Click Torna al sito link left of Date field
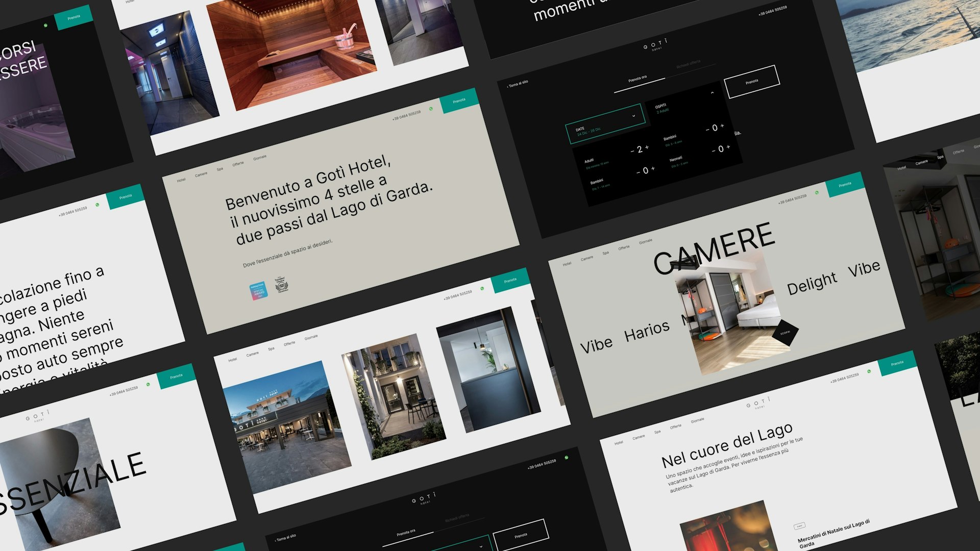This screenshot has width=980, height=551. 518,84
